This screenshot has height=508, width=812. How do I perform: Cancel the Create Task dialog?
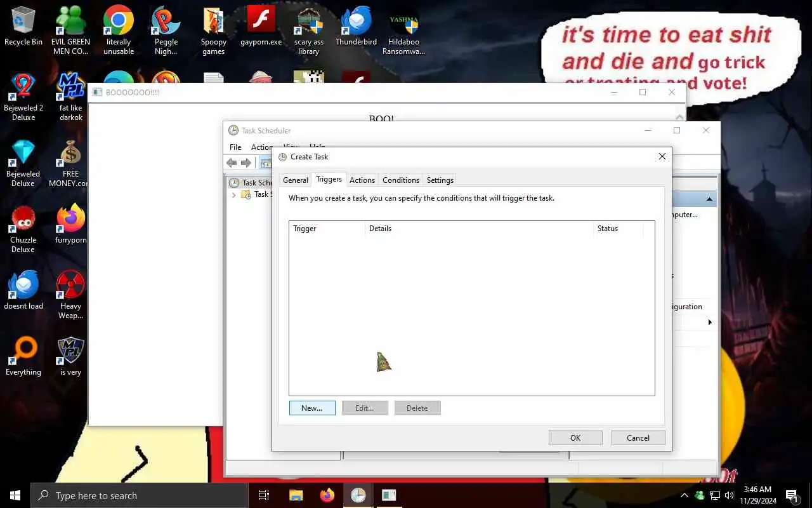(x=638, y=438)
